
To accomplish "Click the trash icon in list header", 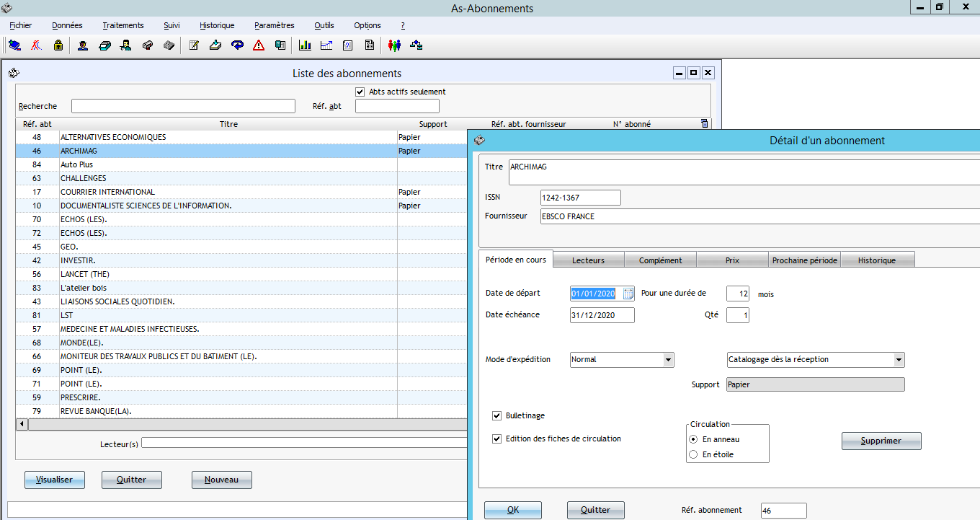I will tap(704, 123).
